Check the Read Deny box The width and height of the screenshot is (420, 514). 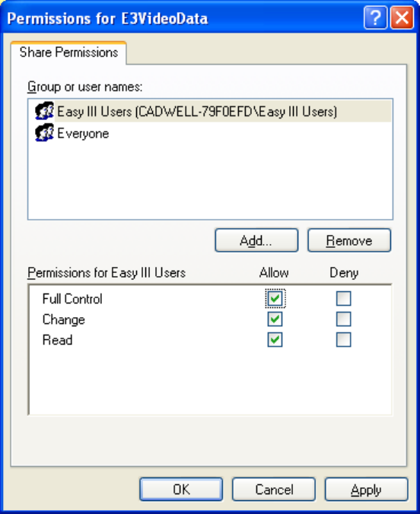click(344, 340)
